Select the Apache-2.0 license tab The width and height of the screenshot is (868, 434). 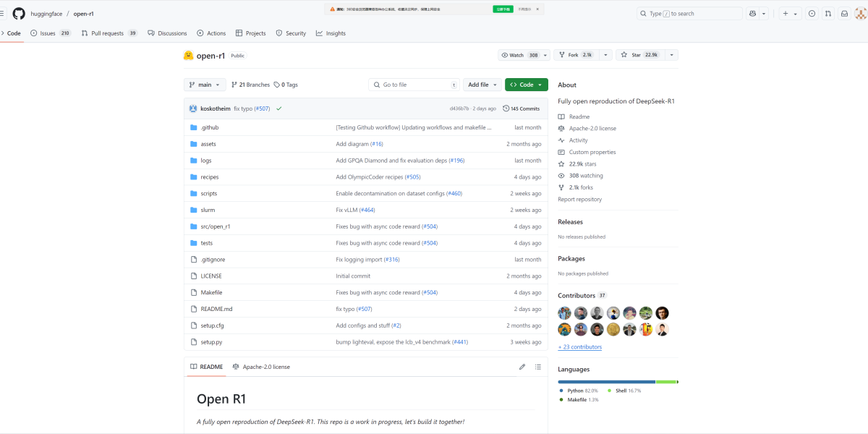pos(261,367)
